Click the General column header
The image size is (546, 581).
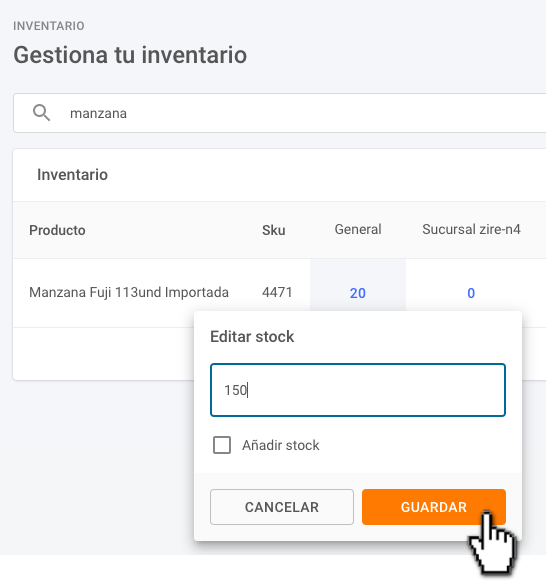point(358,229)
